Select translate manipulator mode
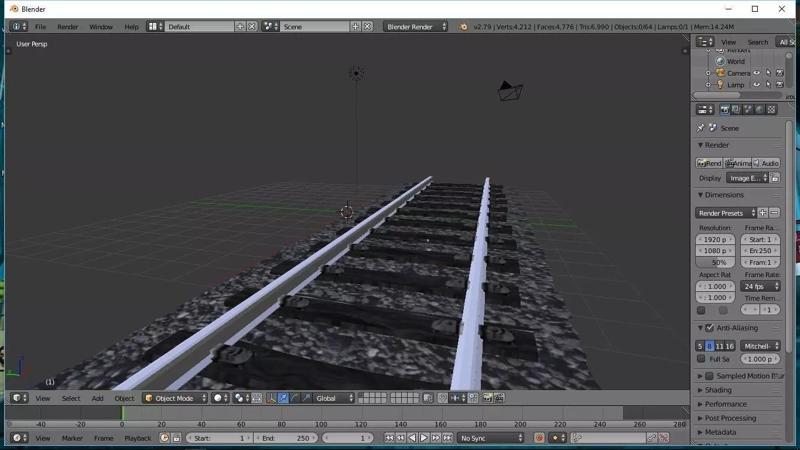The width and height of the screenshot is (800, 450). click(x=283, y=398)
